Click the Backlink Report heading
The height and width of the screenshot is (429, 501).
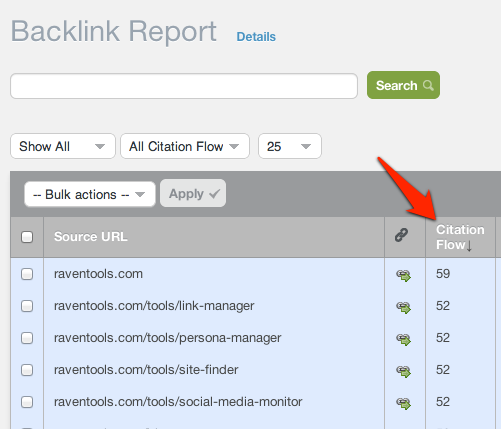(x=114, y=32)
